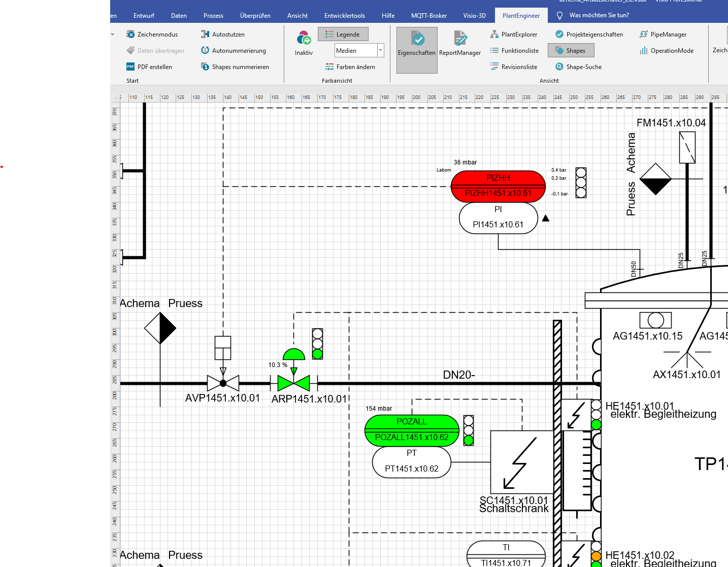Select the PI1451.x10.61 indicator shape
This screenshot has height=567, width=728.
point(498,218)
